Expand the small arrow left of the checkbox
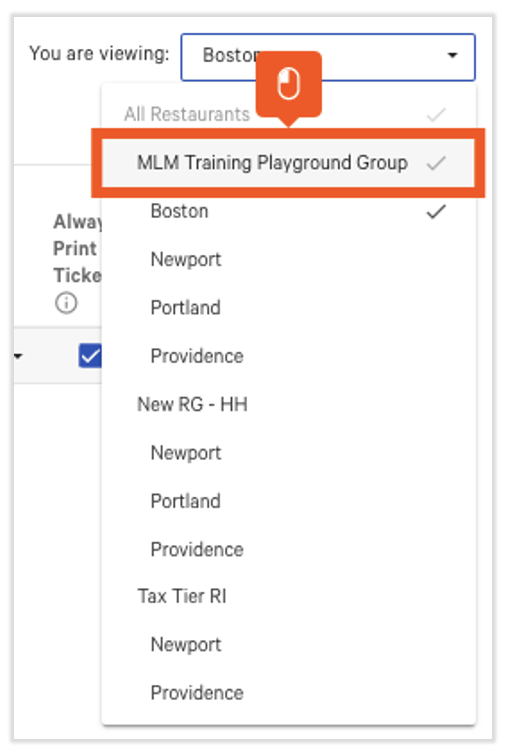 [18, 356]
